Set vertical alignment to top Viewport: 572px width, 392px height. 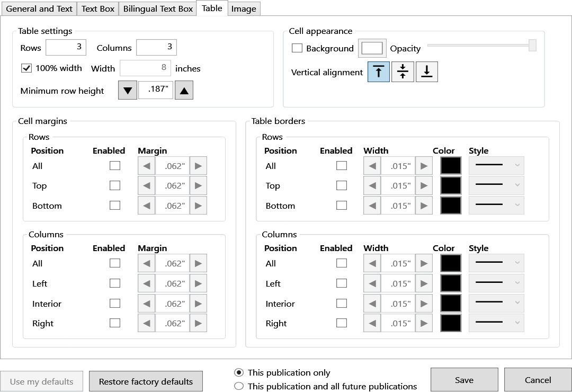[379, 72]
